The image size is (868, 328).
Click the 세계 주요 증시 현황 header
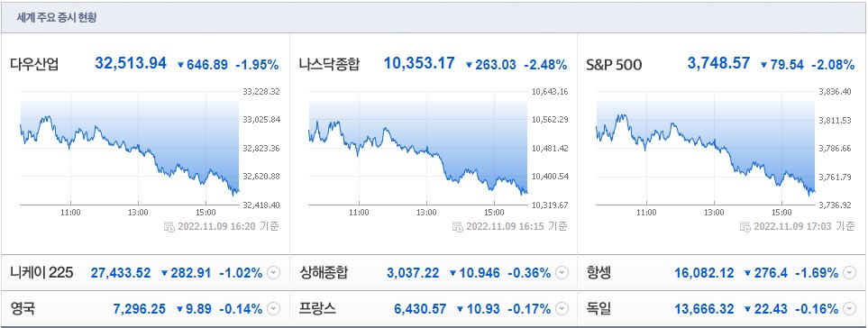coord(57,18)
